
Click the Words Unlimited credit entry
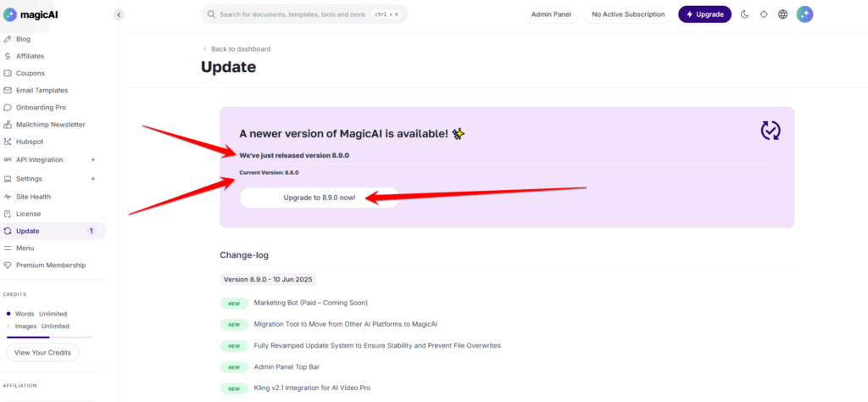click(36, 314)
